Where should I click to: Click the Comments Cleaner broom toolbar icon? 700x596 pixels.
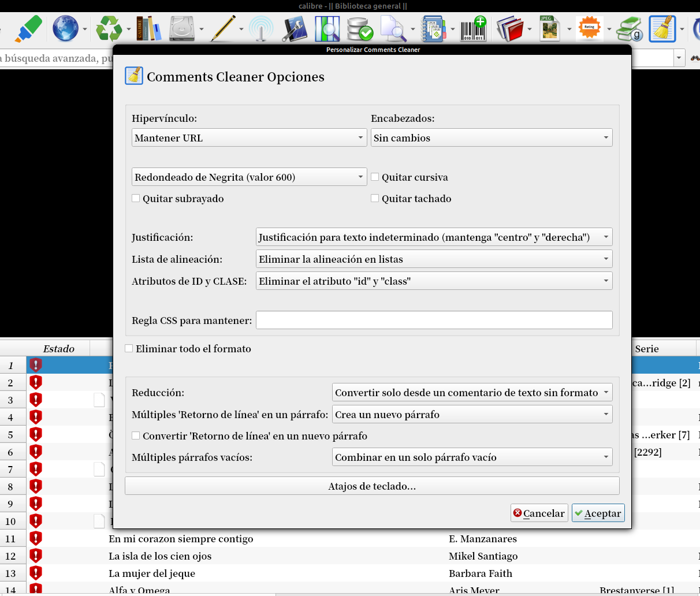(x=662, y=28)
